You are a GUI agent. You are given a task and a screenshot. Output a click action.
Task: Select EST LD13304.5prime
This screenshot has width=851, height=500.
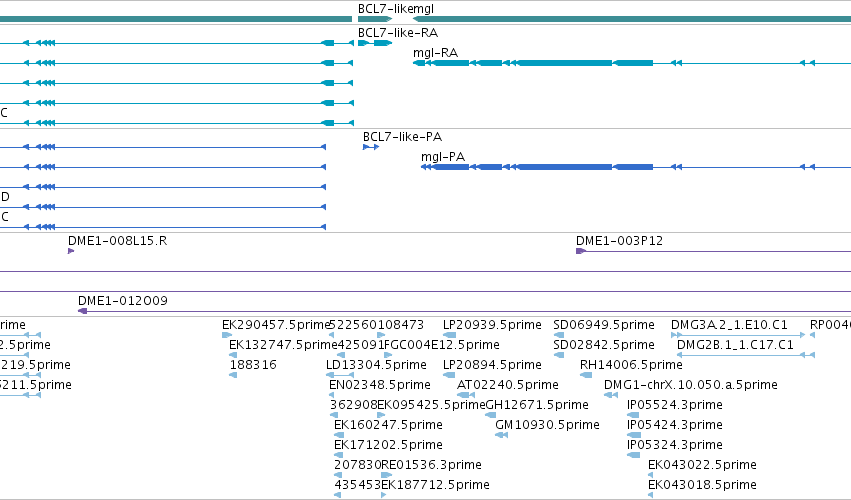click(x=376, y=365)
